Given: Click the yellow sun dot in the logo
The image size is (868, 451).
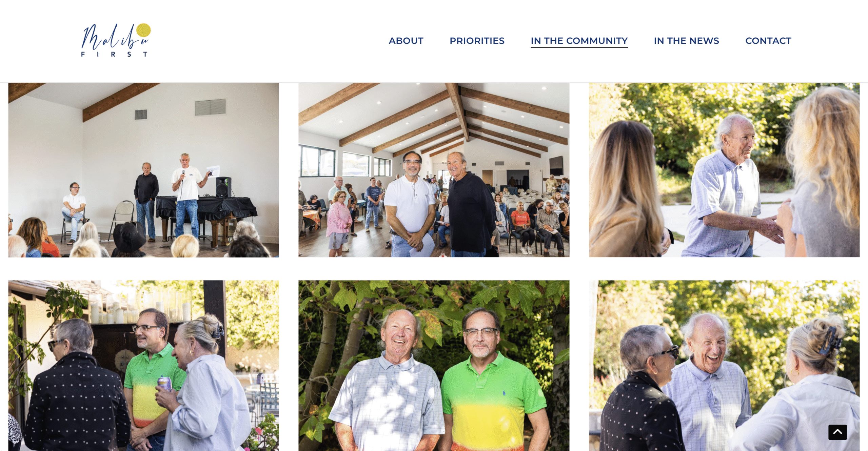Looking at the screenshot, I should pyautogui.click(x=143, y=30).
